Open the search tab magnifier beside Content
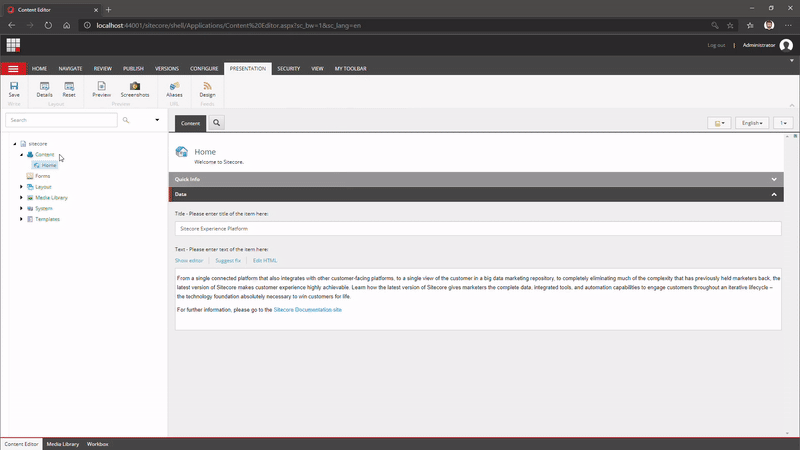 [x=216, y=123]
